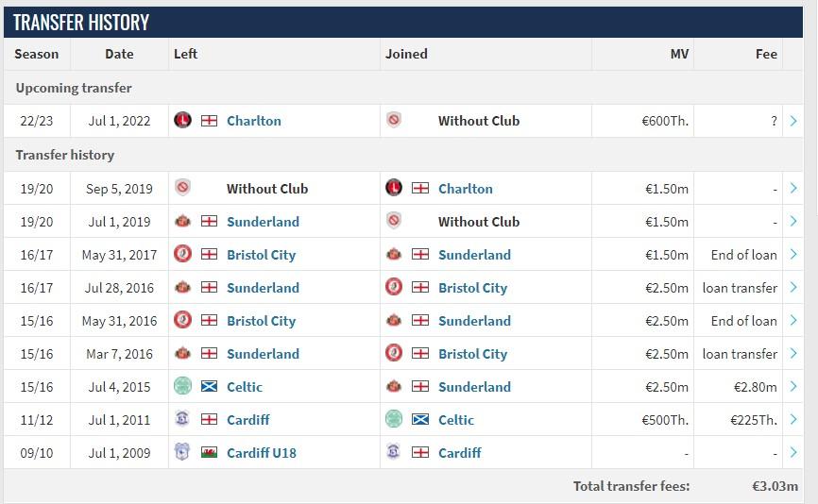Viewport: 818px width, 504px height.
Task: Click the Scotland flag next to Celtic joined
Action: coord(420,420)
